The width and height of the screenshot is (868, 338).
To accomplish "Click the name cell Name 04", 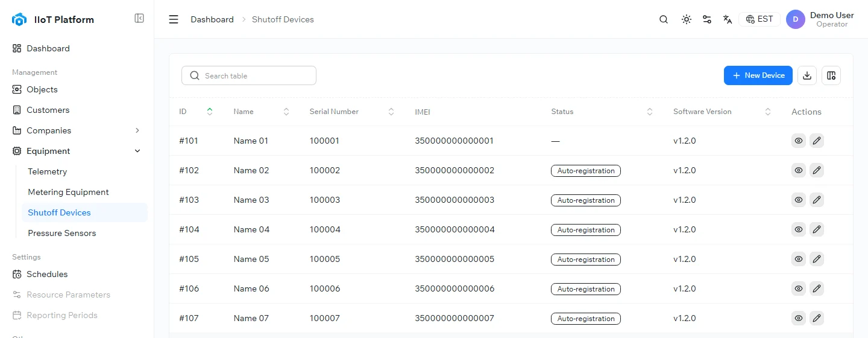I will coord(251,229).
